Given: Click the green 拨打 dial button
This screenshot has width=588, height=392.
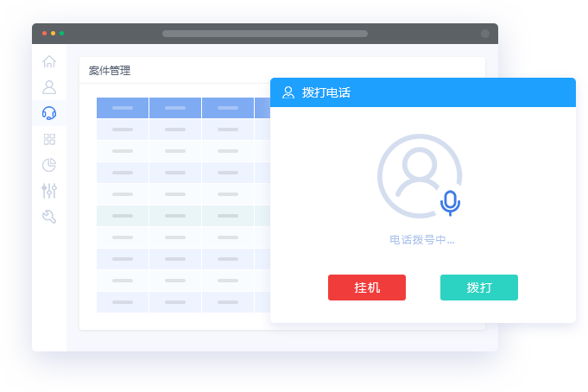Looking at the screenshot, I should [x=479, y=288].
